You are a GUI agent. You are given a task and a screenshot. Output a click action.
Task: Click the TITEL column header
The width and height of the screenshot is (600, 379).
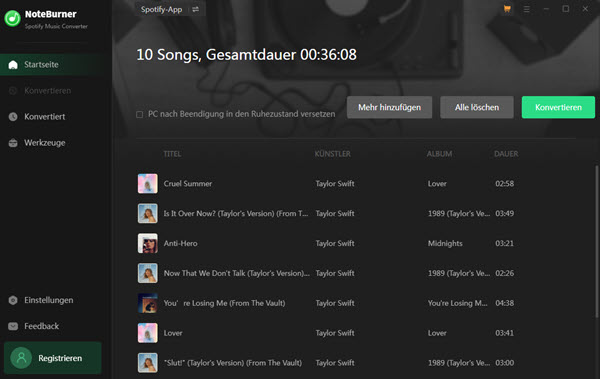172,154
